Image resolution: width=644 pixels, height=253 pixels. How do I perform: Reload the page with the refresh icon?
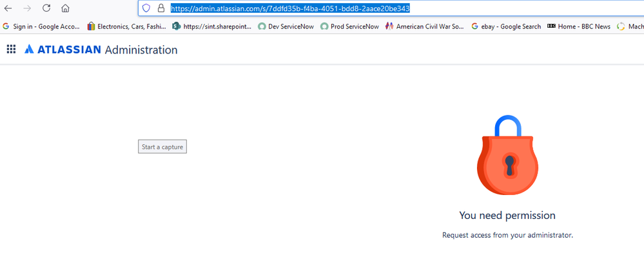(46, 8)
